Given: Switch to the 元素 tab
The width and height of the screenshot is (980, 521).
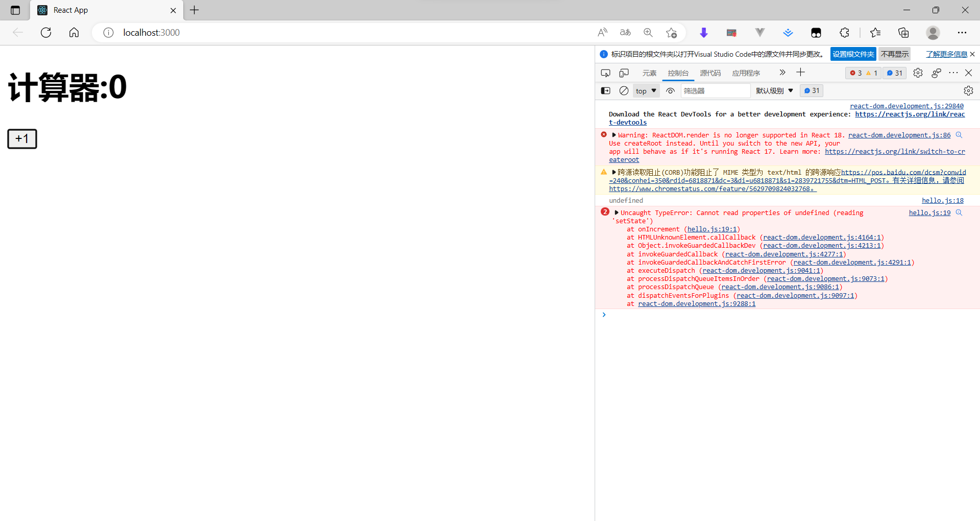Looking at the screenshot, I should [x=649, y=73].
